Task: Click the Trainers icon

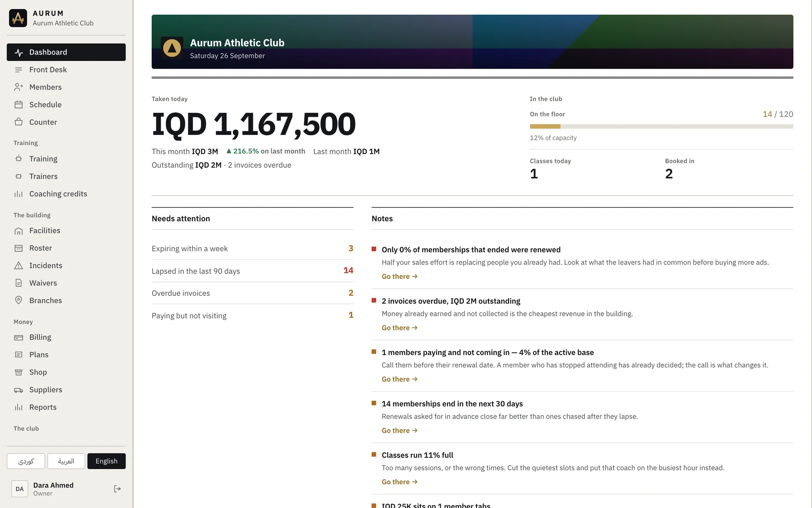Action: click(x=19, y=176)
